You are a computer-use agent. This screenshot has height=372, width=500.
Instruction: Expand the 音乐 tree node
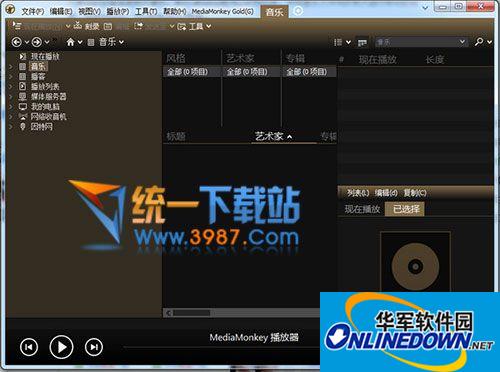coord(11,67)
